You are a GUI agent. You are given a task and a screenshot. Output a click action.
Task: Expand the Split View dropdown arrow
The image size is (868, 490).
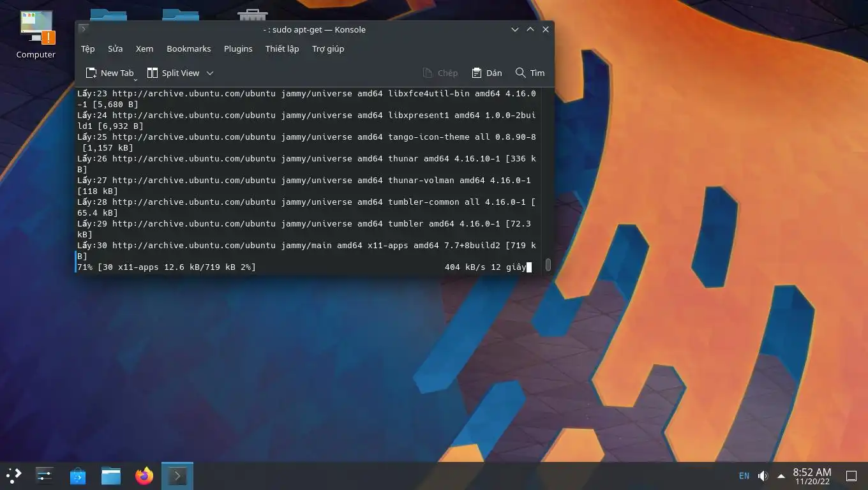[210, 73]
